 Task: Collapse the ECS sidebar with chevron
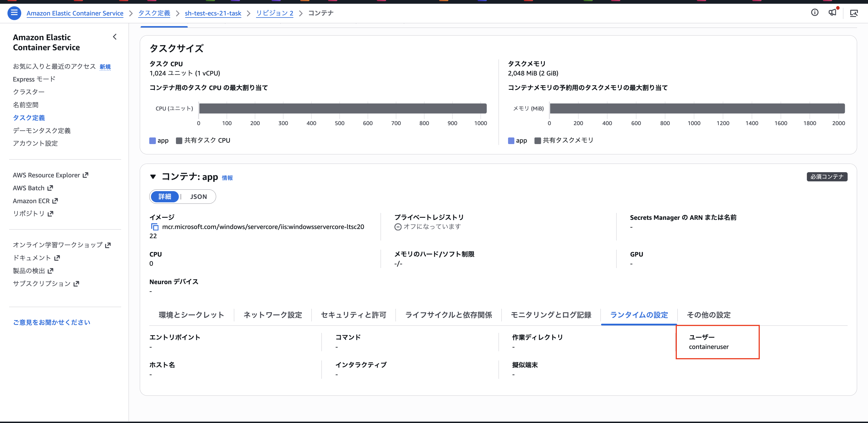click(115, 37)
